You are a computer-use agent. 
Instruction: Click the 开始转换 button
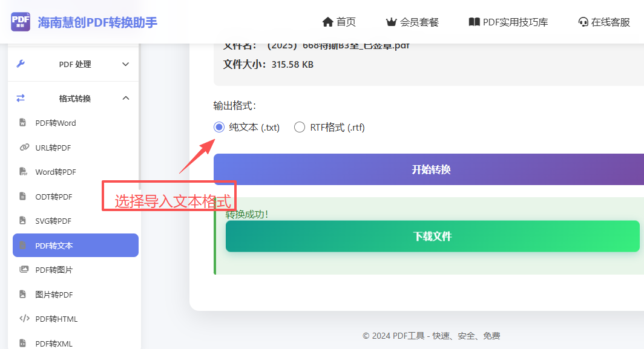point(429,169)
